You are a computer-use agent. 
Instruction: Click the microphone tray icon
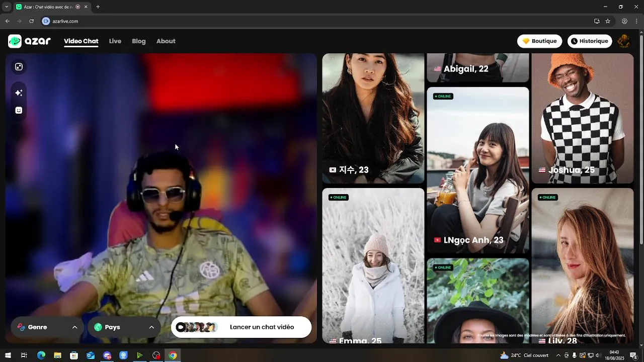pyautogui.click(x=575, y=355)
